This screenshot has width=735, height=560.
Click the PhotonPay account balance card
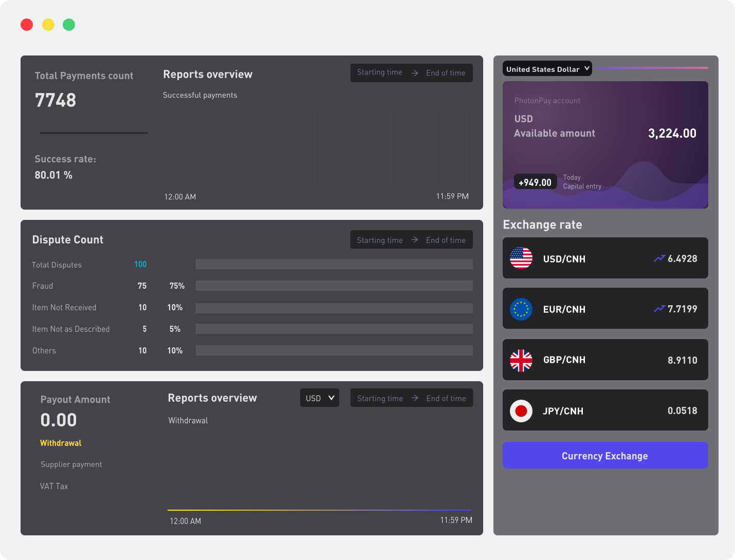[x=605, y=145]
